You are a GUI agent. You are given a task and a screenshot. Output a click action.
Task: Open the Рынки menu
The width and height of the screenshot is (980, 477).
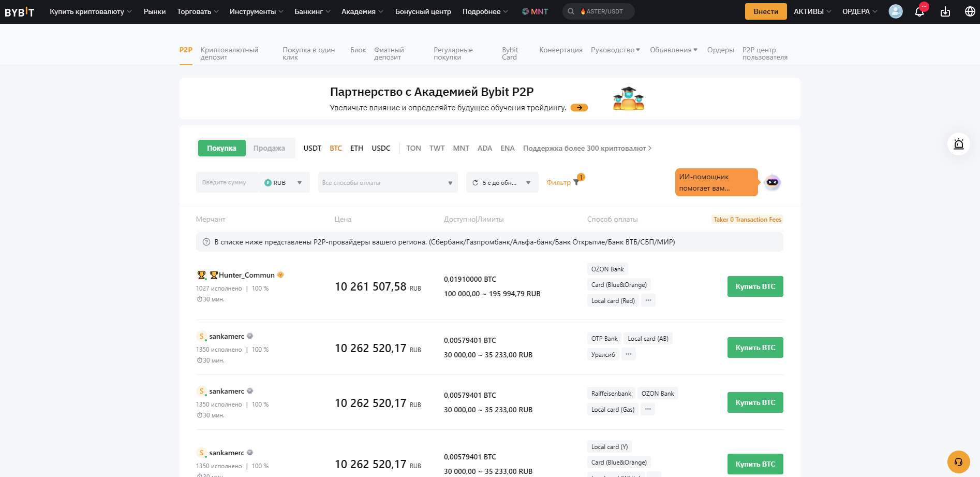[155, 11]
